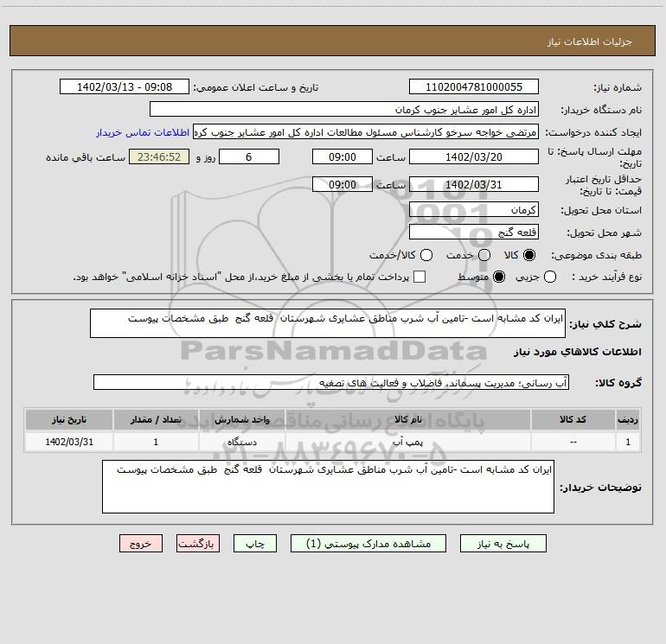Click the پاسخ به نیاز button

click(x=503, y=544)
